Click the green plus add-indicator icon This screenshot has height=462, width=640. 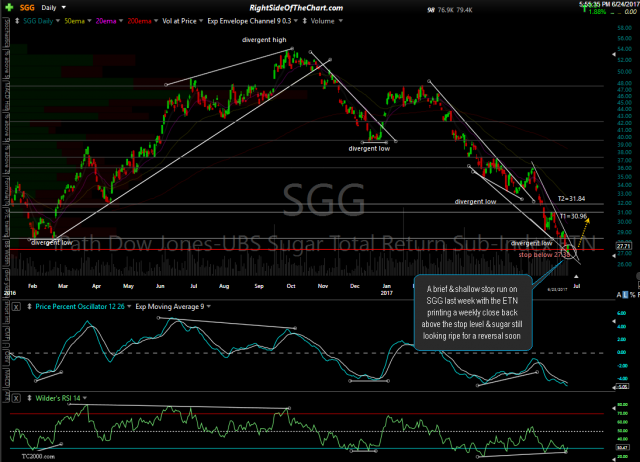coord(9,7)
